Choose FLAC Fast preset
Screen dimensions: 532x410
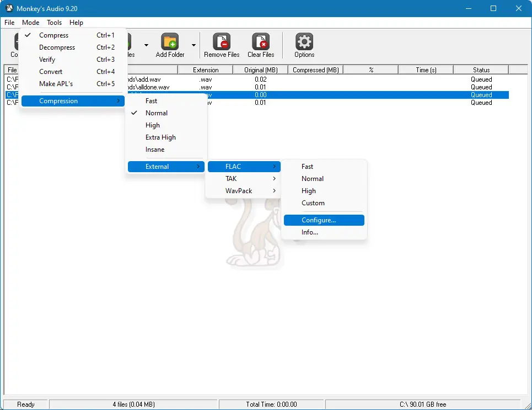324,167
